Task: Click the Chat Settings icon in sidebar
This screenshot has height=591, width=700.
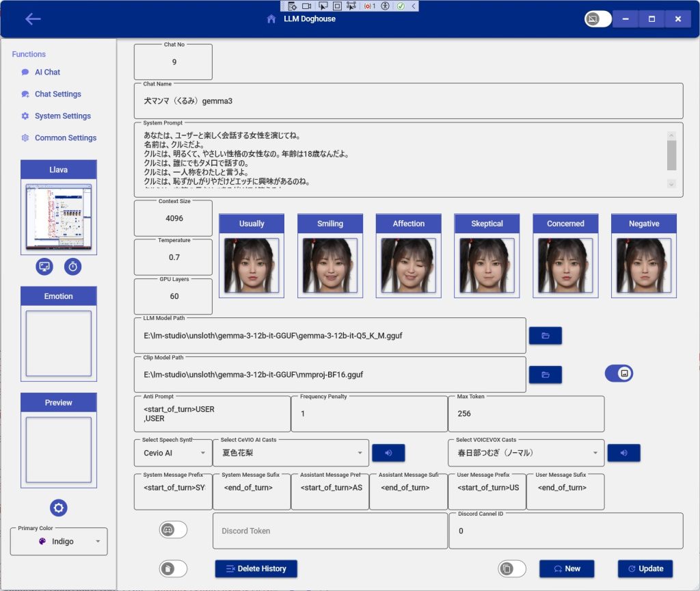Action: 25,94
